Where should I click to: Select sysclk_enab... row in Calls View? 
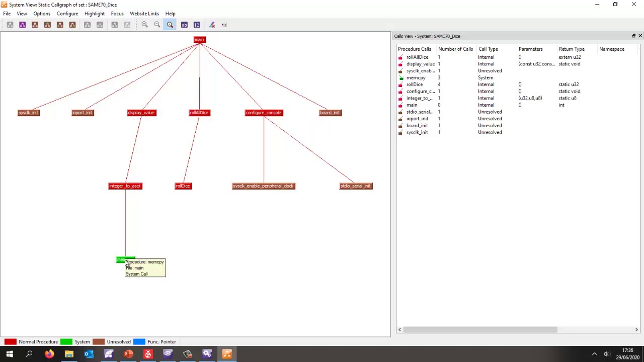click(517, 71)
